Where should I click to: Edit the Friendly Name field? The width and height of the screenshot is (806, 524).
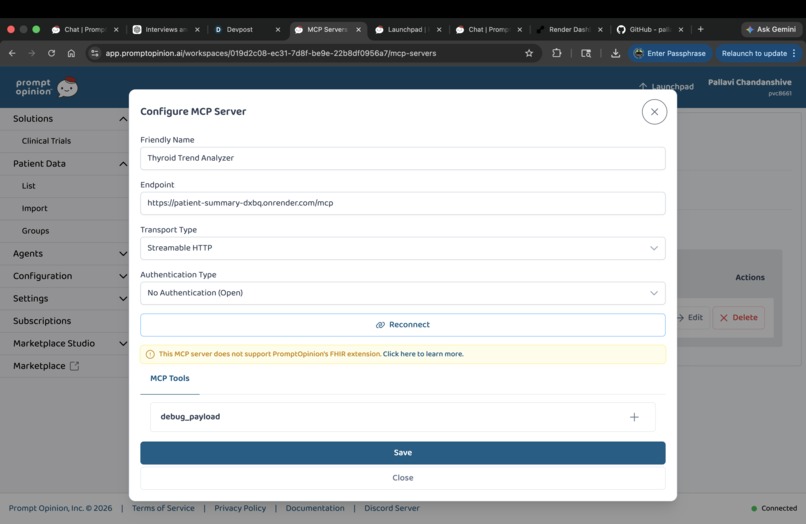point(402,158)
